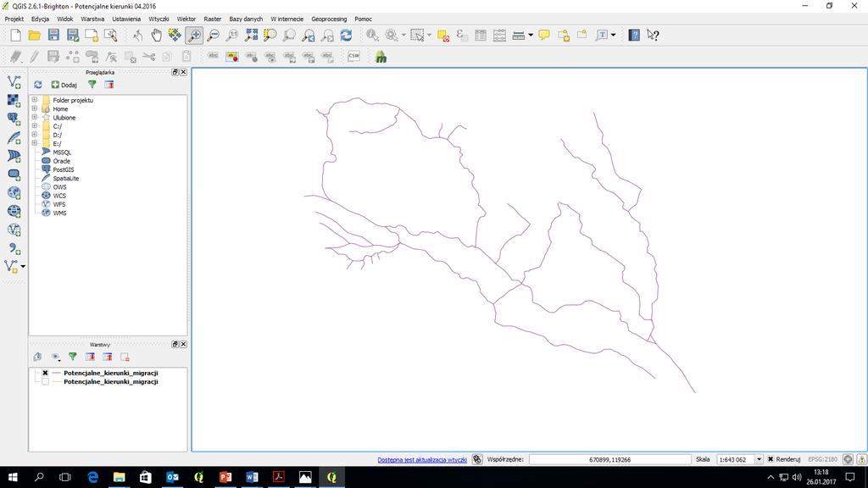Viewport: 868px width, 488px height.
Task: Filter the browser panel with the funnel icon
Action: click(x=92, y=85)
